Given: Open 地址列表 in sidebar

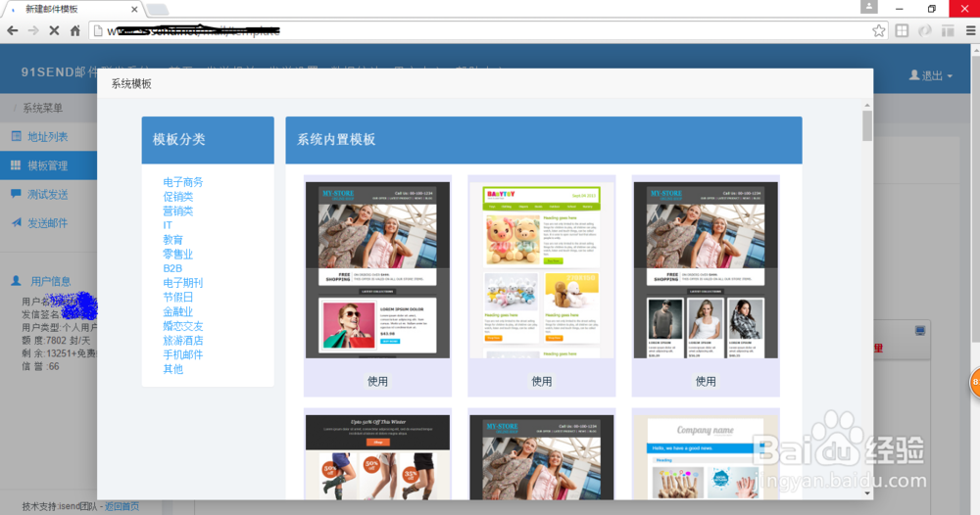Looking at the screenshot, I should coord(48,137).
